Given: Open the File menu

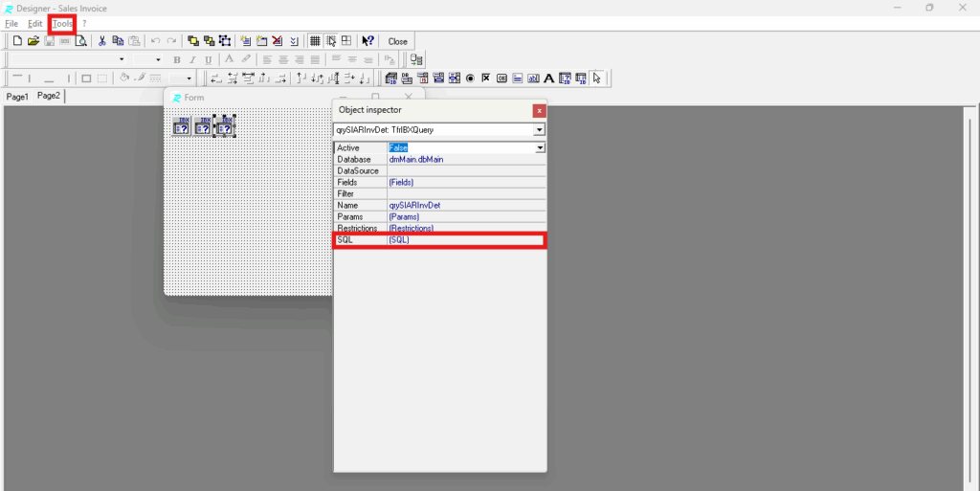Looking at the screenshot, I should click(x=11, y=24).
